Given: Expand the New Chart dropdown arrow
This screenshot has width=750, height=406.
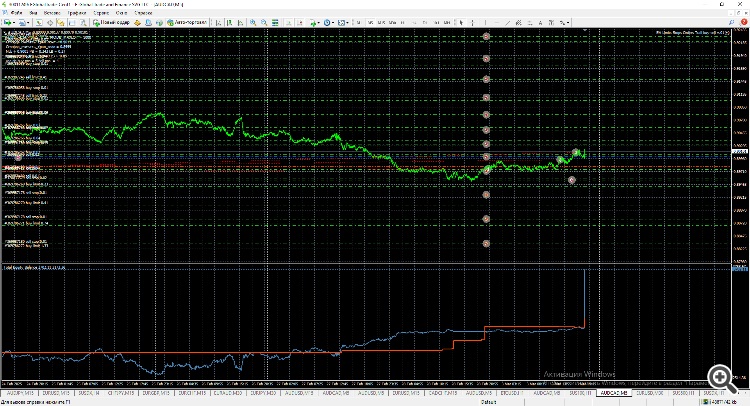Looking at the screenshot, I should pyautogui.click(x=14, y=22).
